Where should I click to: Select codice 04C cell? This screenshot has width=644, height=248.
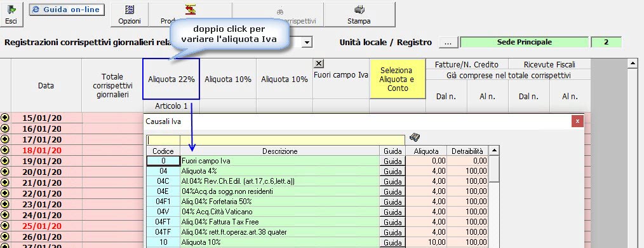163,181
